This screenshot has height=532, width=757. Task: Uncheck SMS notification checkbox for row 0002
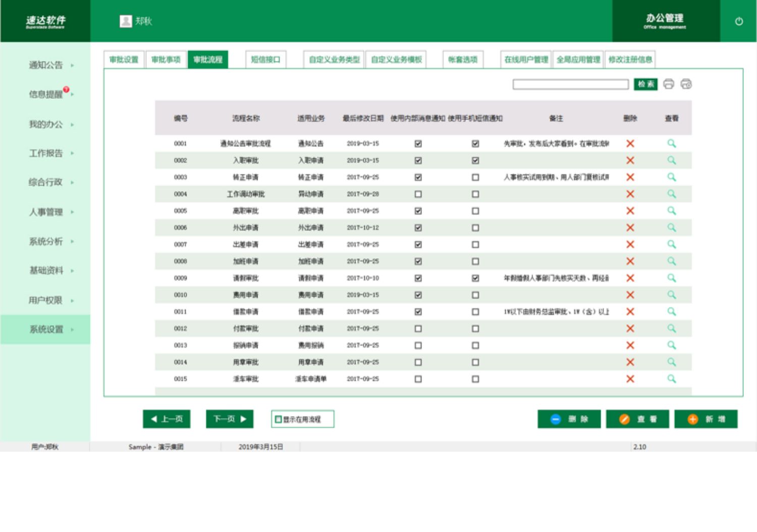click(x=475, y=161)
